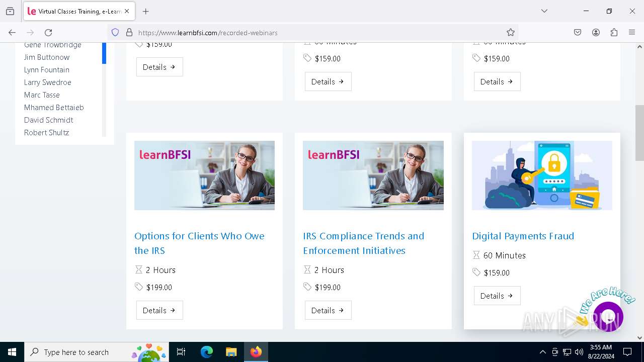The image size is (644, 362).
Task: Close the Virtual Classes Training tab
Action: (127, 11)
